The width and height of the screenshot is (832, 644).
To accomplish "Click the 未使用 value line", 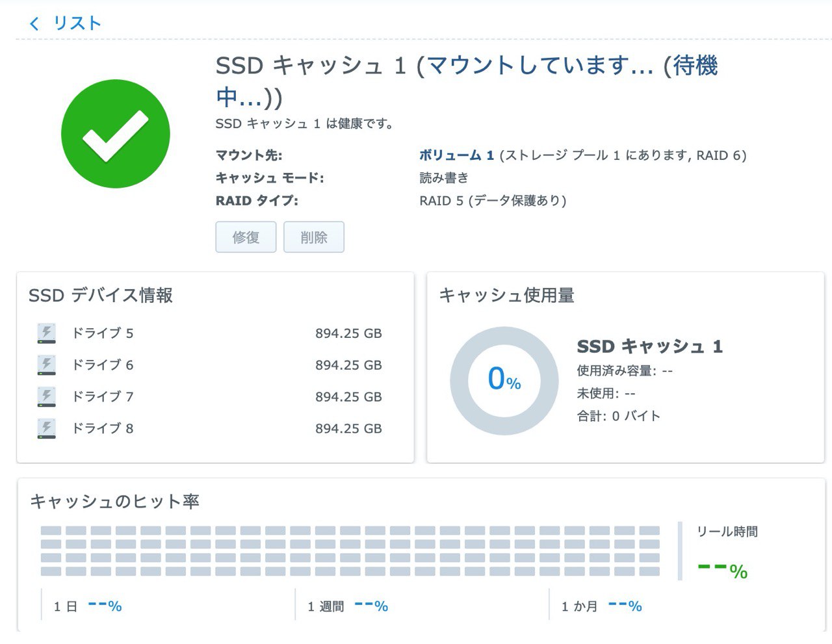I will (x=606, y=393).
